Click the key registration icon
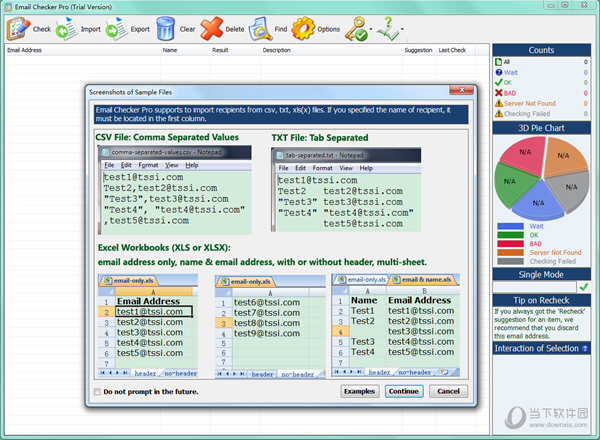 (x=356, y=29)
